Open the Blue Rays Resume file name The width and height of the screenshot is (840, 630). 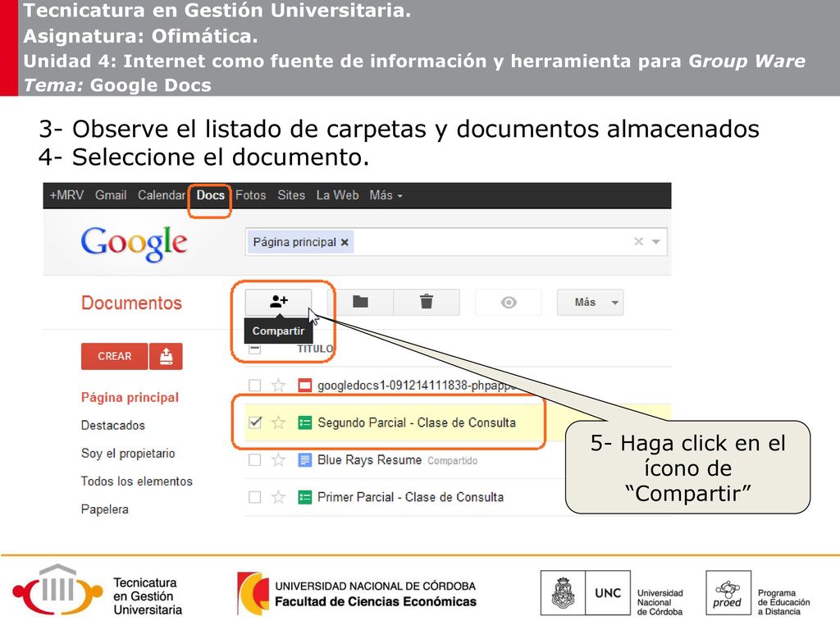[x=370, y=460]
